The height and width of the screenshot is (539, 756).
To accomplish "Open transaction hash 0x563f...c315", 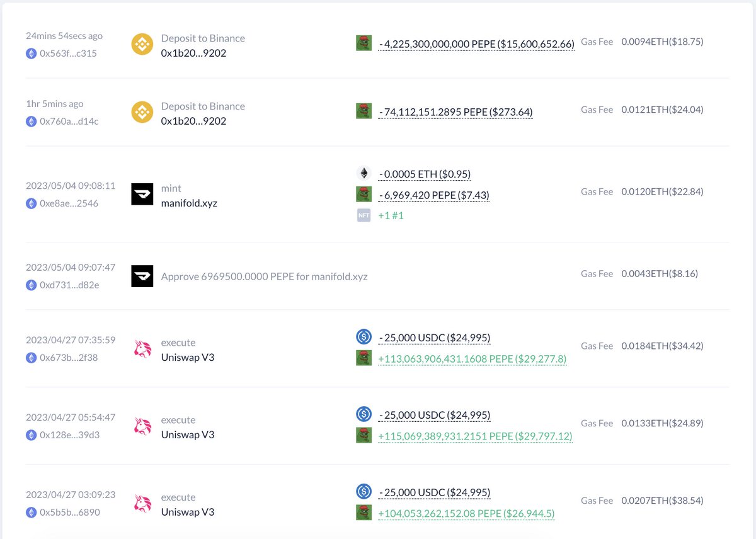I will pos(62,54).
